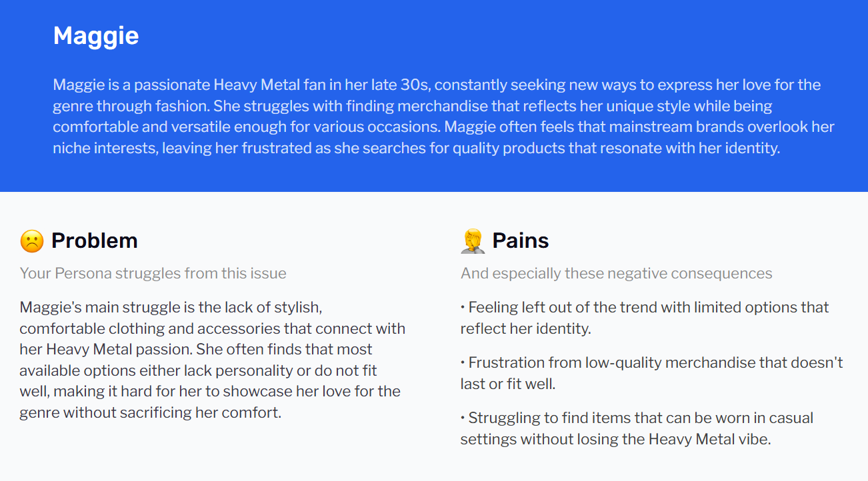Click 'And especially these negative consequences' subtitle

pos(617,273)
